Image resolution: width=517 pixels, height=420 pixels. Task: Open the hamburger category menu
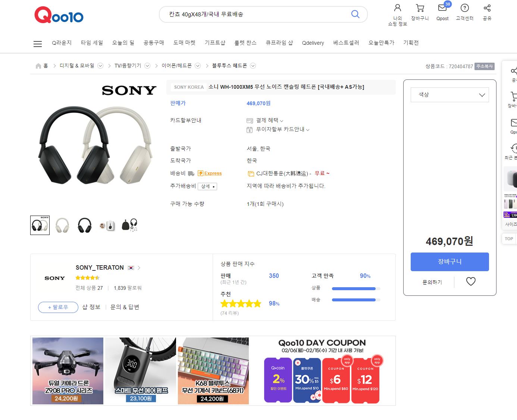click(38, 44)
